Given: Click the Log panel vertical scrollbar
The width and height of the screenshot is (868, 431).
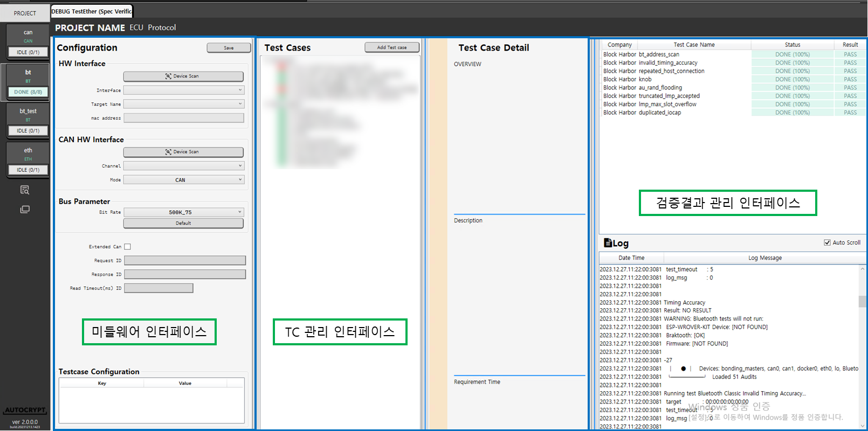Looking at the screenshot, I should click(862, 302).
